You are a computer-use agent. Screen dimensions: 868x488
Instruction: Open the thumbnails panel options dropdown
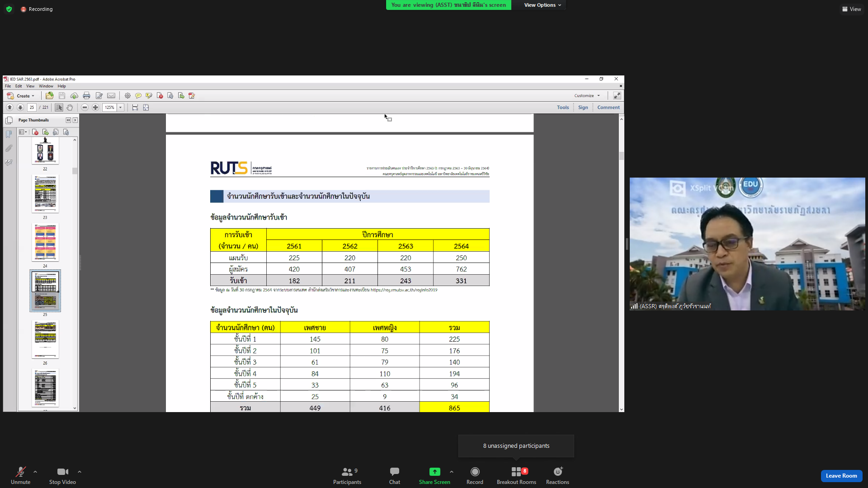23,132
